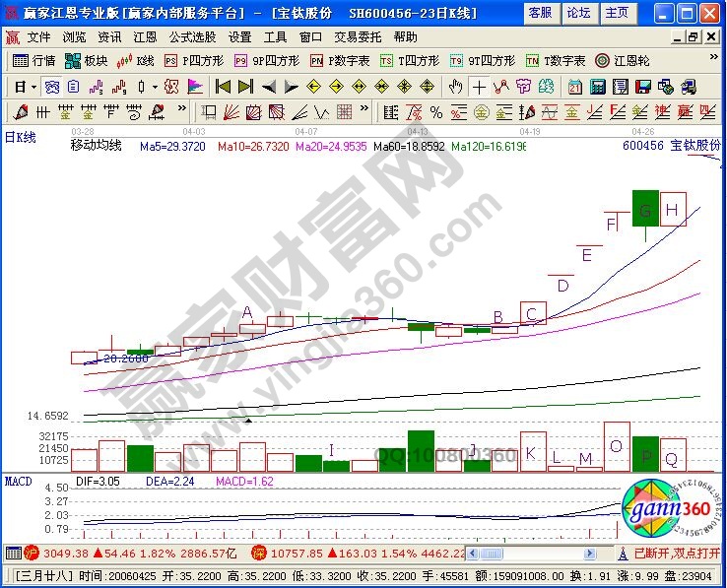Toggle the crosshair cursor button
Viewport: 727px width, 588px height.
click(478, 87)
